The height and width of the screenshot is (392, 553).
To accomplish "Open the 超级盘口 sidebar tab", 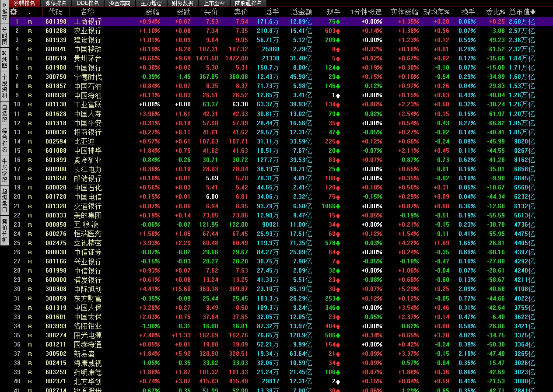I will 4,200.
